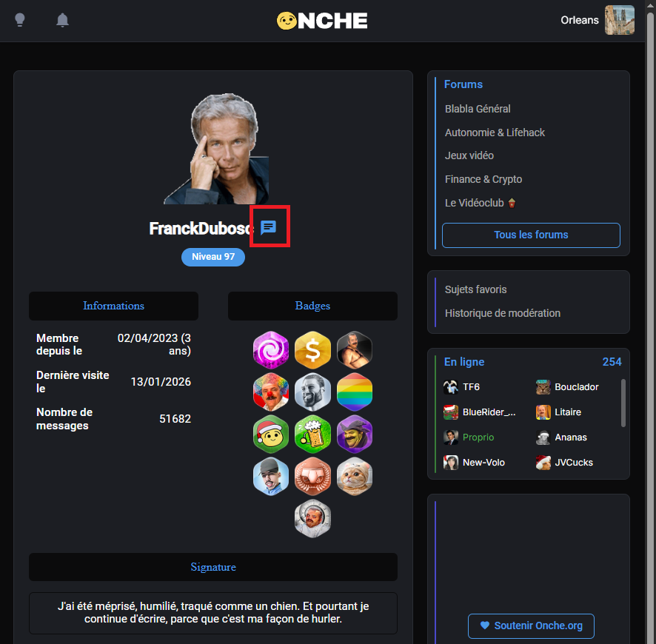Click the Onche logo
The height and width of the screenshot is (644, 656).
[322, 21]
